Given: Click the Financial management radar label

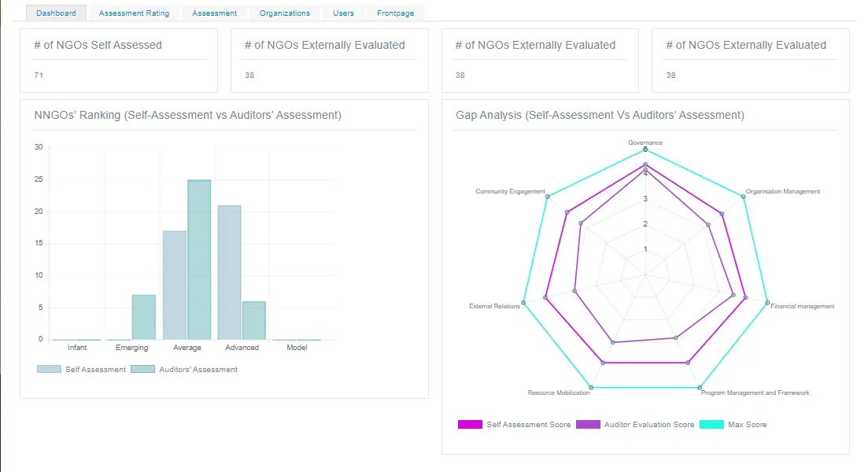Looking at the screenshot, I should (x=802, y=306).
